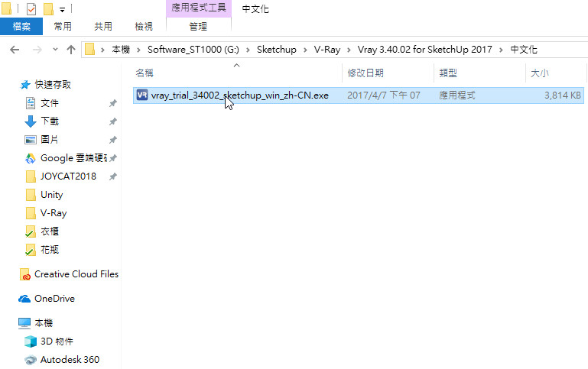The width and height of the screenshot is (588, 369).
Task: Click V-Ray breadcrumb in address bar
Action: [x=327, y=50]
